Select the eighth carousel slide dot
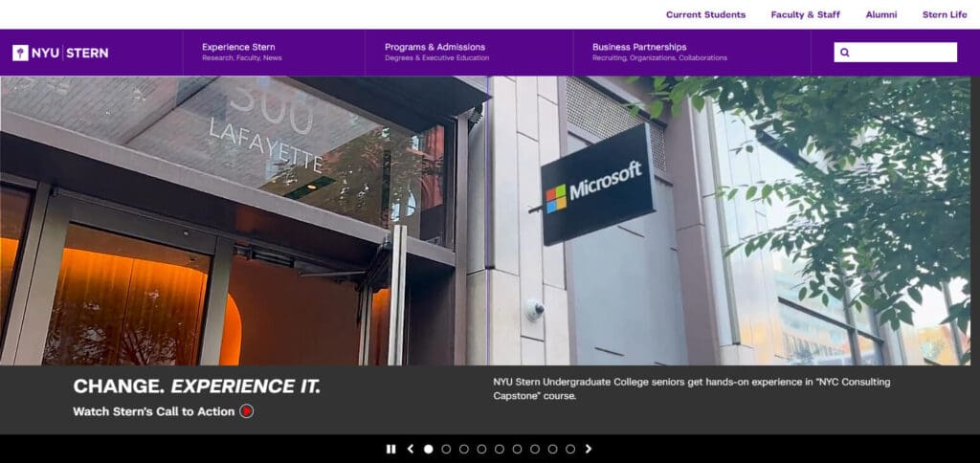Image resolution: width=980 pixels, height=463 pixels. point(552,449)
